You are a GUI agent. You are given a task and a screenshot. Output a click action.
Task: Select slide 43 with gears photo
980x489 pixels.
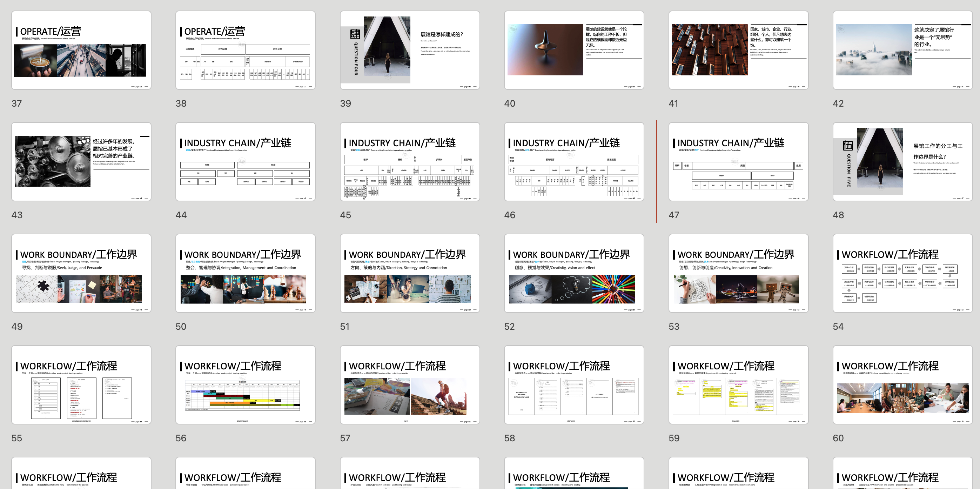click(81, 162)
